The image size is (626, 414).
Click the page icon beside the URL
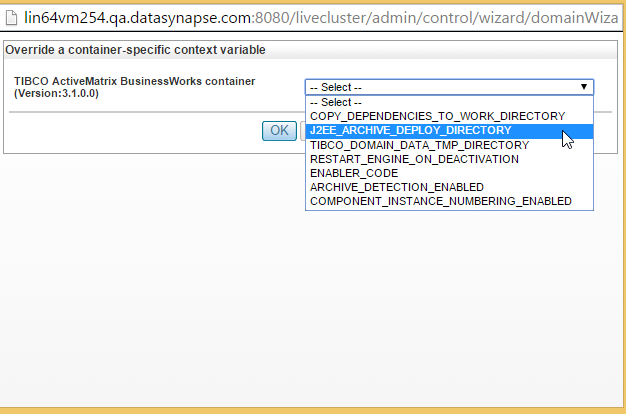[x=12, y=18]
